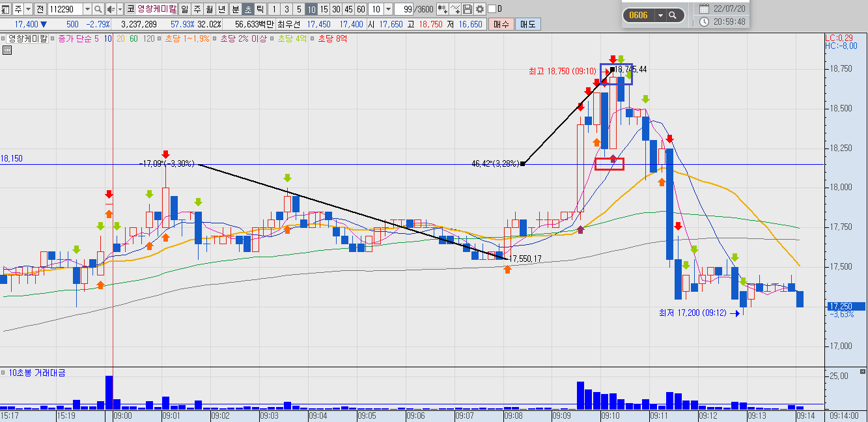Click the line chart delete icon
Screen dimensions: 868x422
pos(456,9)
